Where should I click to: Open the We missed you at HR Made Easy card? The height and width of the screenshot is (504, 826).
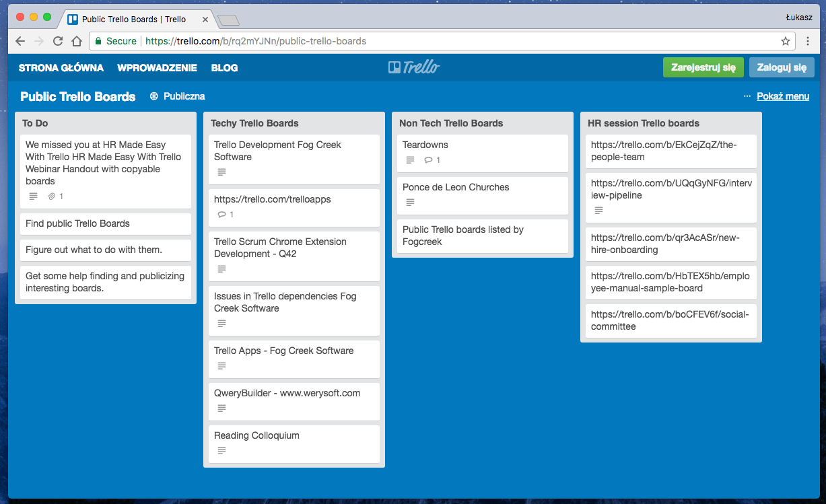pyautogui.click(x=106, y=172)
